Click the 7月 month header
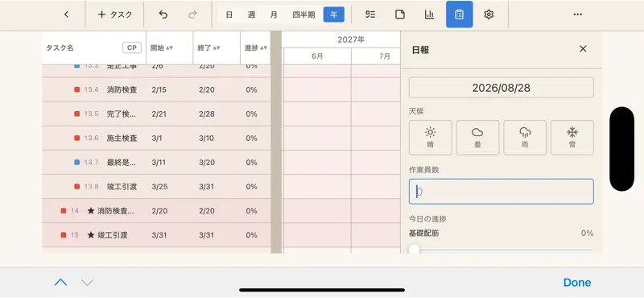The height and width of the screenshot is (298, 644). [385, 56]
